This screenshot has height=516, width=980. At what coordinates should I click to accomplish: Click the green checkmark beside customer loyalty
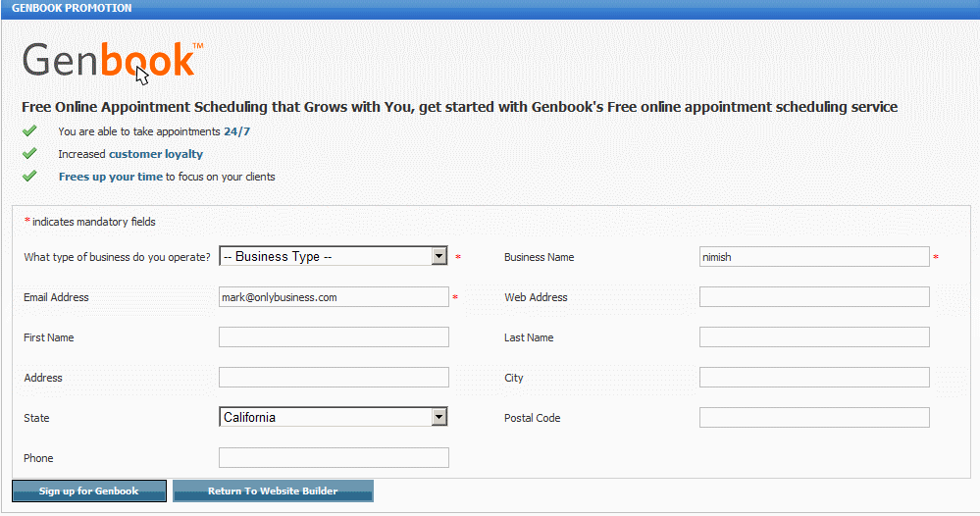coord(29,153)
